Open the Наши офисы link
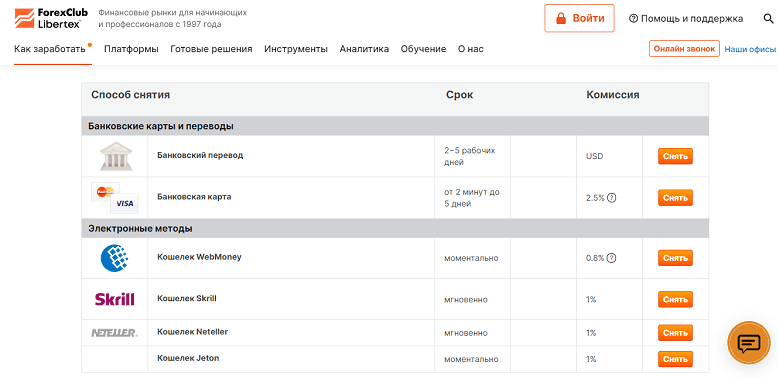This screenshot has height=378, width=778. coord(750,49)
